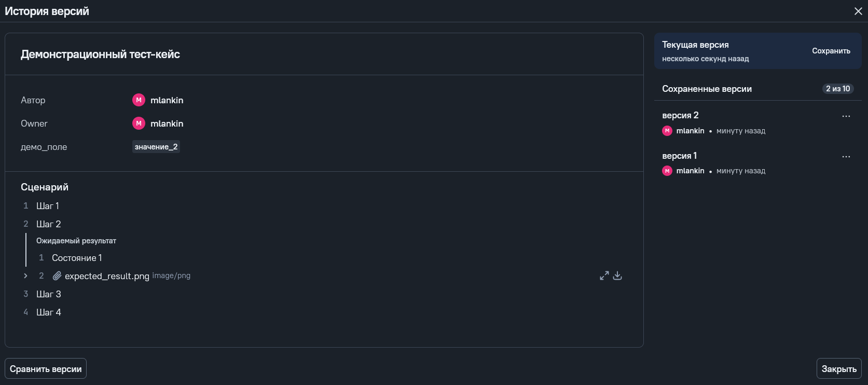Open the three-dots menu for версия 2
868x385 pixels.
(x=846, y=116)
